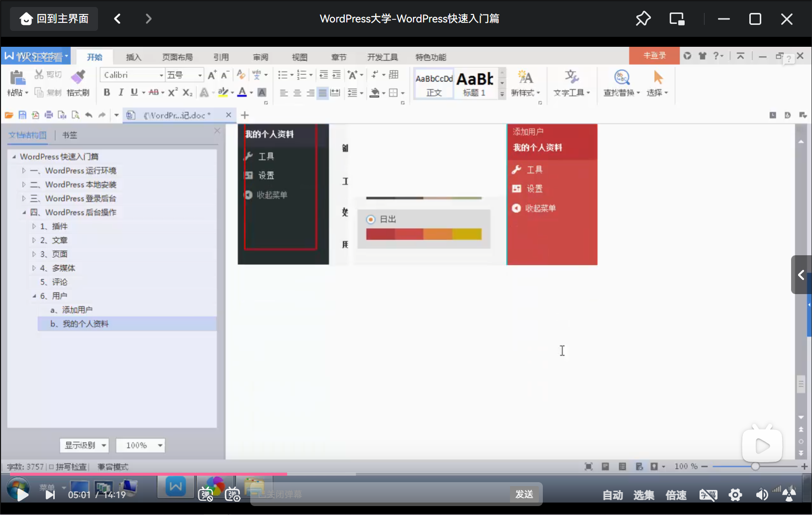Select the a、添加用户 outline item
Image resolution: width=812 pixels, height=515 pixels.
point(71,310)
